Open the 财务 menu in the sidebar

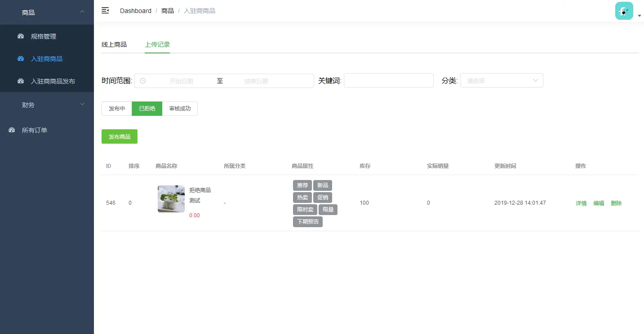coord(47,105)
